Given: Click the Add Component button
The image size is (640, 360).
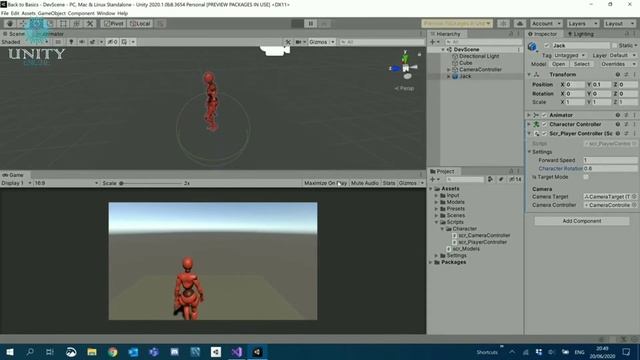Looking at the screenshot, I should click(582, 221).
